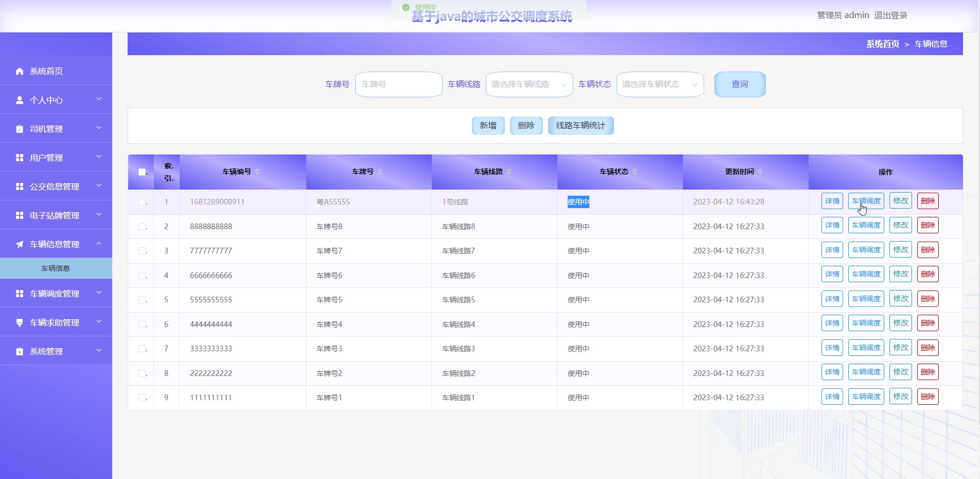This screenshot has width=980, height=479.
Task: Select 车辆信息 submenu item in sidebar
Action: tap(56, 268)
